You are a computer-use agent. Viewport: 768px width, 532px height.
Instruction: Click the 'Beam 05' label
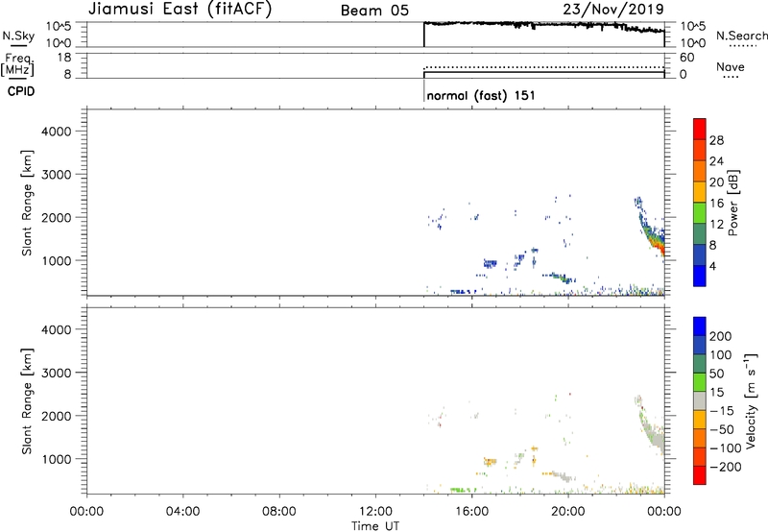click(x=374, y=11)
